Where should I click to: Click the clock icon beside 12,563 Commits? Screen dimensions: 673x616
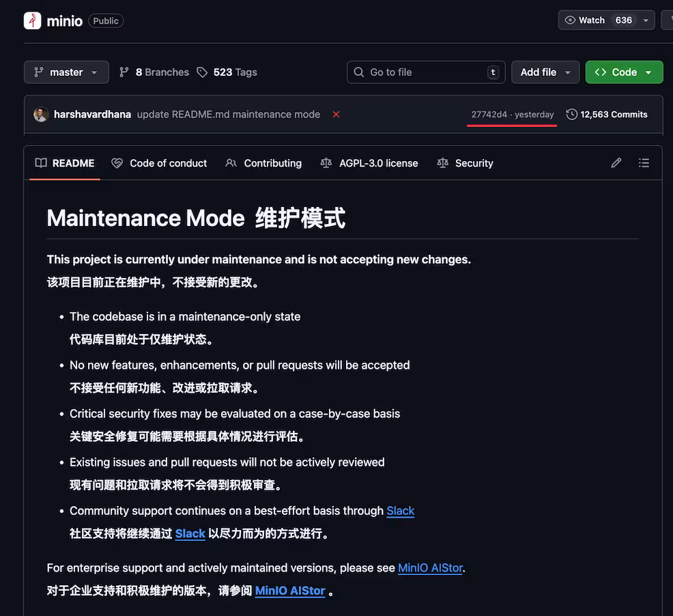coord(571,114)
